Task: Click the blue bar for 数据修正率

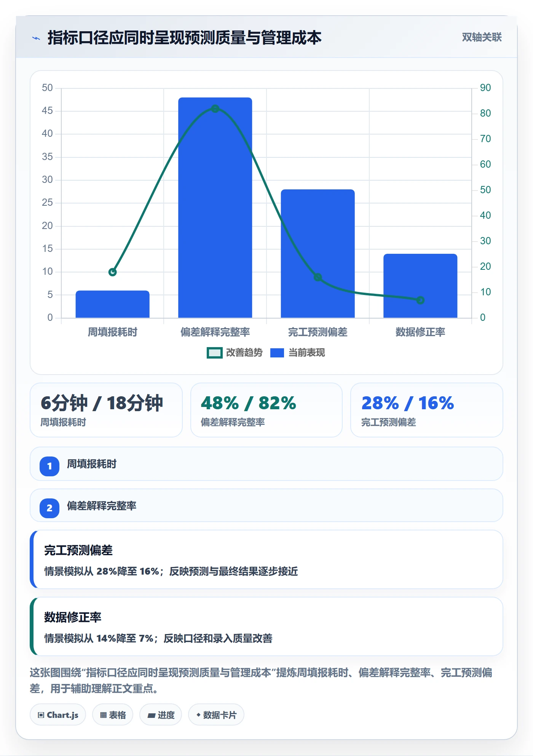Action: (x=420, y=286)
